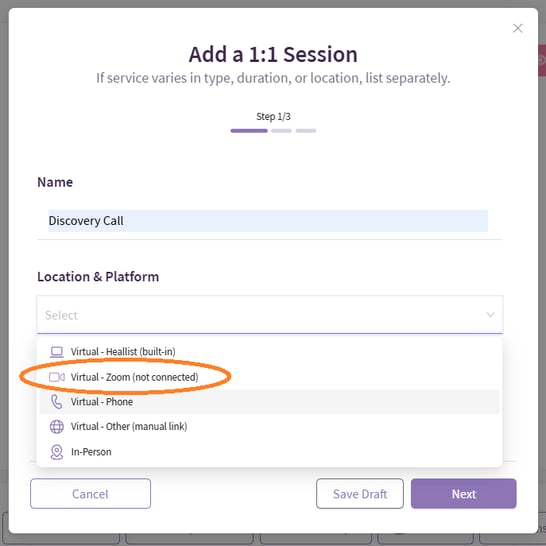This screenshot has width=546, height=546.
Task: Click the Location & Platform Select field
Action: (270, 315)
